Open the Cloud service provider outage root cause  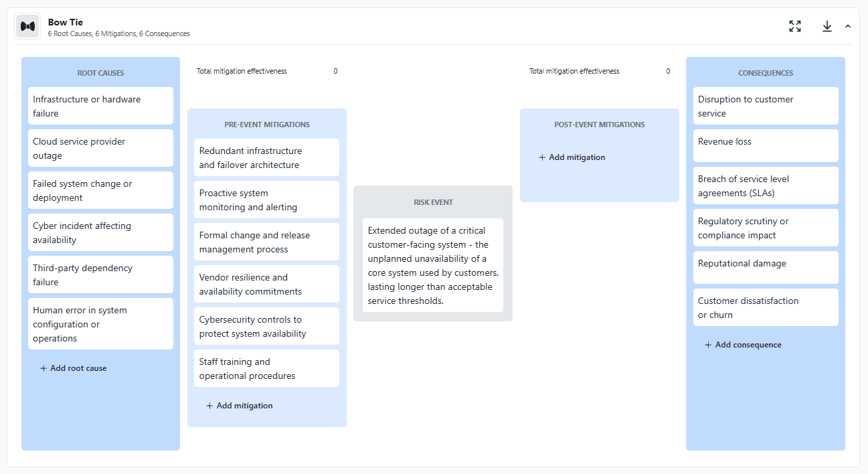[x=100, y=147]
